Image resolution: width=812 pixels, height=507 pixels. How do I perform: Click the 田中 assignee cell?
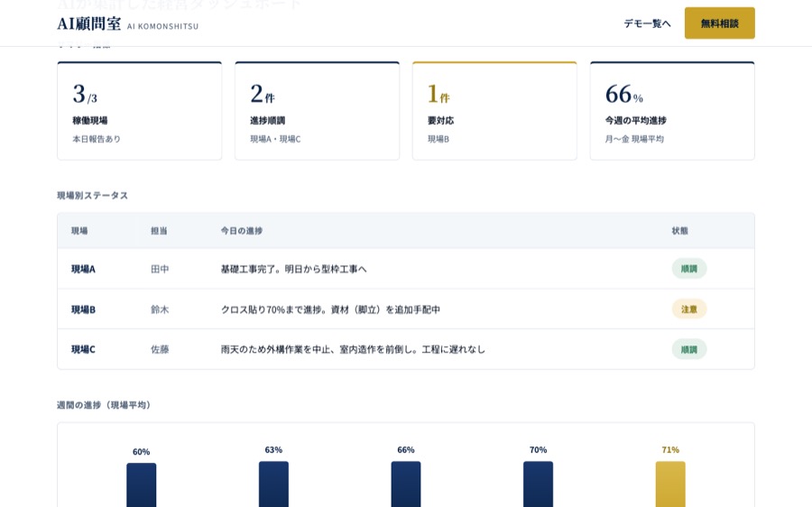pyautogui.click(x=160, y=269)
